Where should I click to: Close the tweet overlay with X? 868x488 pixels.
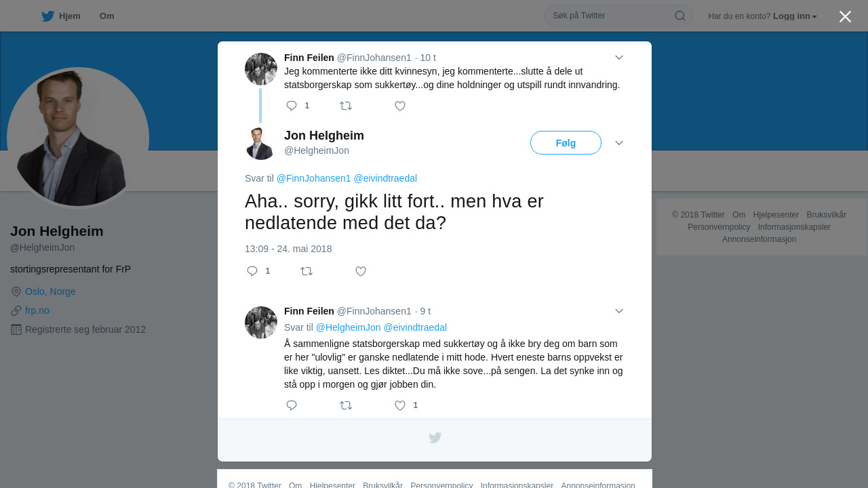[x=845, y=16]
